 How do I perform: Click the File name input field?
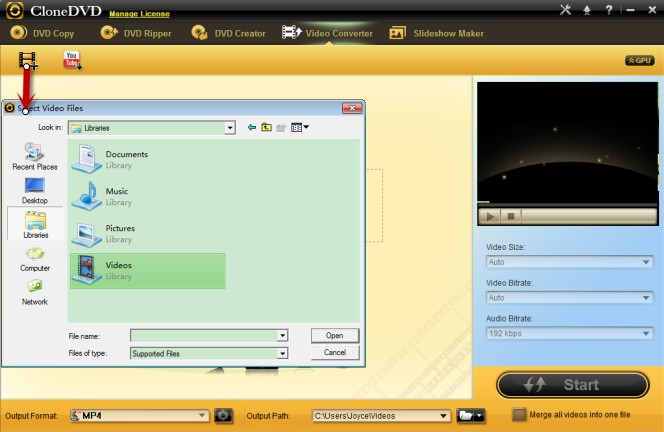coord(204,335)
